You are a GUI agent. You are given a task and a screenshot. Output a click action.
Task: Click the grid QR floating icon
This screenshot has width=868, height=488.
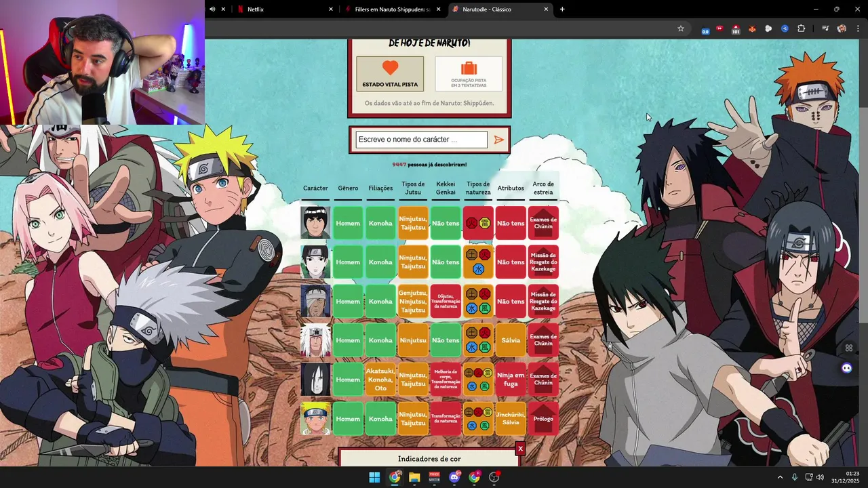(x=848, y=348)
